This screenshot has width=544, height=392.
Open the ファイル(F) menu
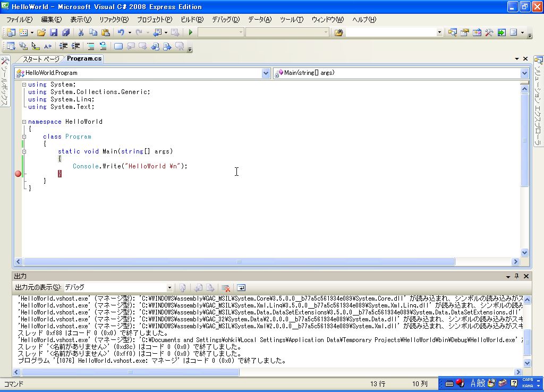tap(20, 20)
